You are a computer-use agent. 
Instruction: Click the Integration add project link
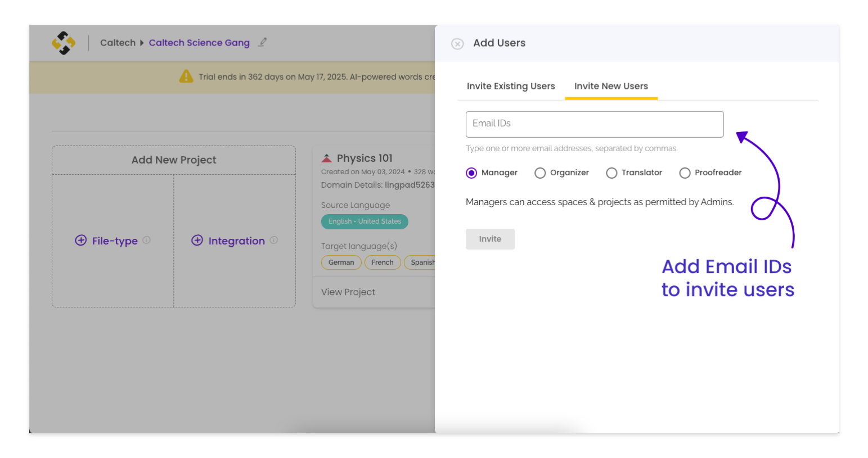(x=236, y=241)
